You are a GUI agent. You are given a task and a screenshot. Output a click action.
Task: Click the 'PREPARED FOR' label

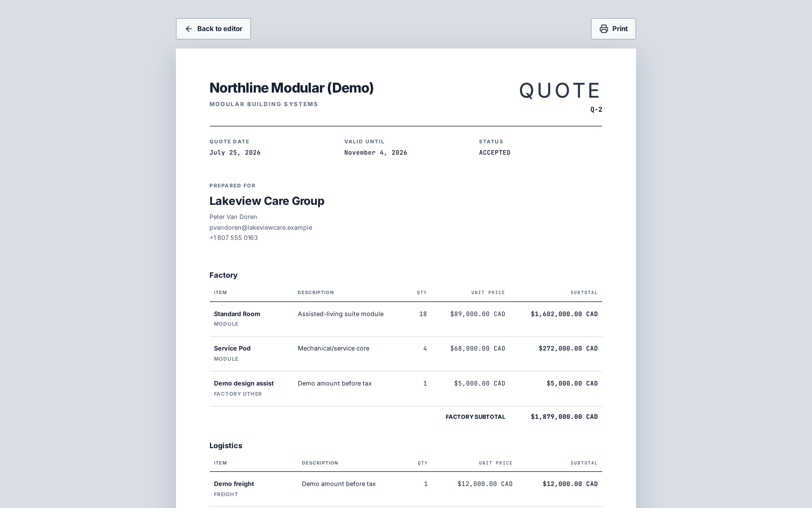[x=232, y=186]
